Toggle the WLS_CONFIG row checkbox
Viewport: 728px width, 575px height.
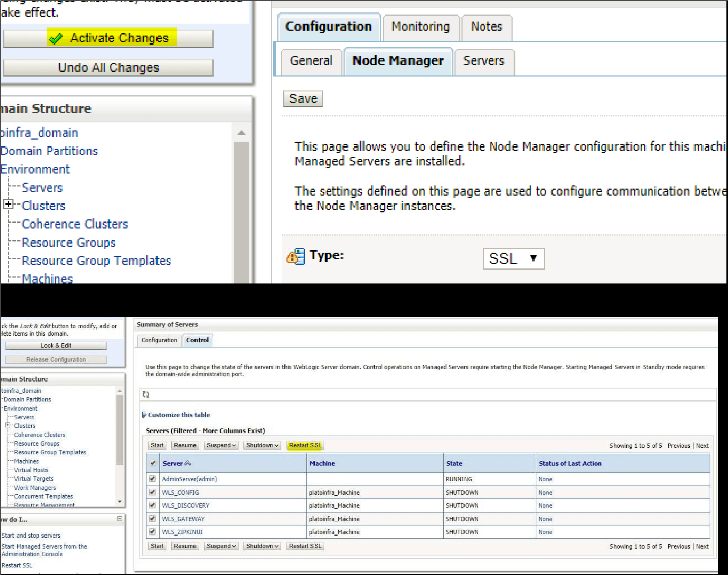(152, 492)
